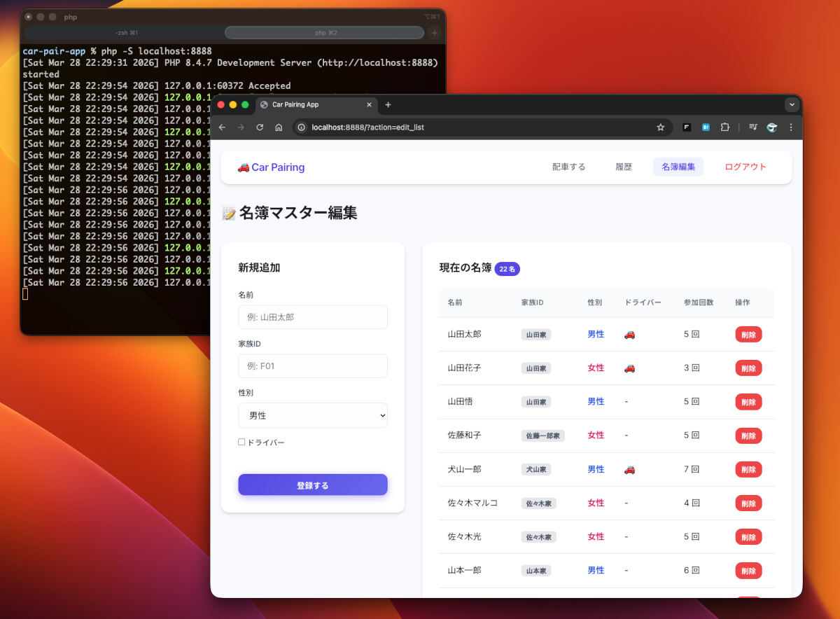The image size is (840, 619).
Task: Click the Car Pairing logo link
Action: (271, 167)
